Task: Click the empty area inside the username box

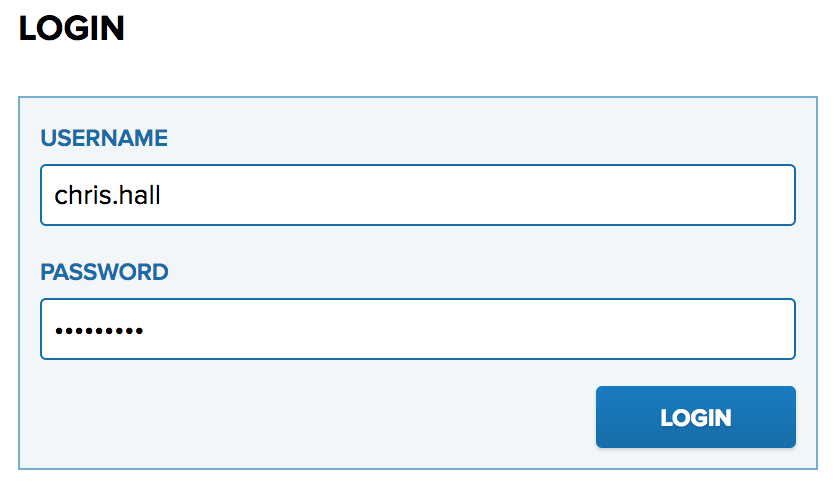Action: (x=479, y=195)
